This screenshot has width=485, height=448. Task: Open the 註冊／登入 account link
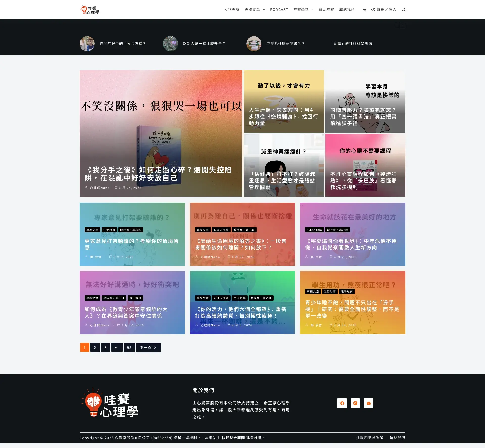coord(383,10)
